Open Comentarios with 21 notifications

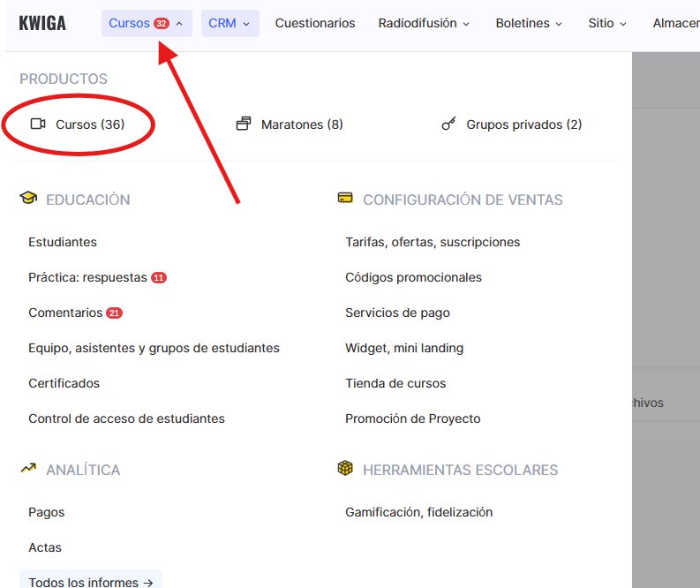click(x=65, y=313)
